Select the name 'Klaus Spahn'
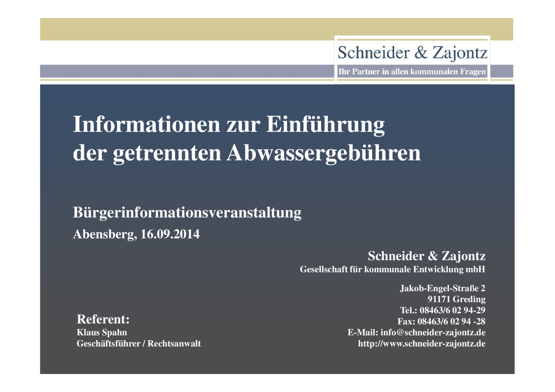The image size is (555, 392). pos(102,332)
